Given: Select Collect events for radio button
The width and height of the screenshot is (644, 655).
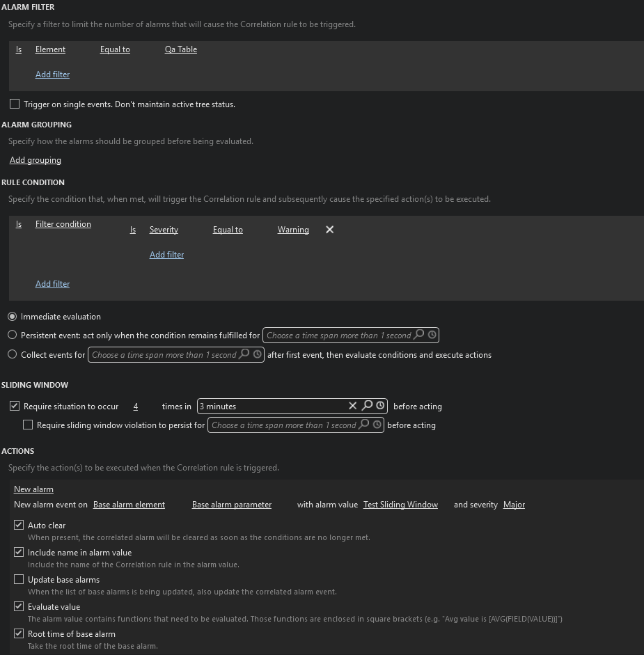Looking at the screenshot, I should point(12,354).
